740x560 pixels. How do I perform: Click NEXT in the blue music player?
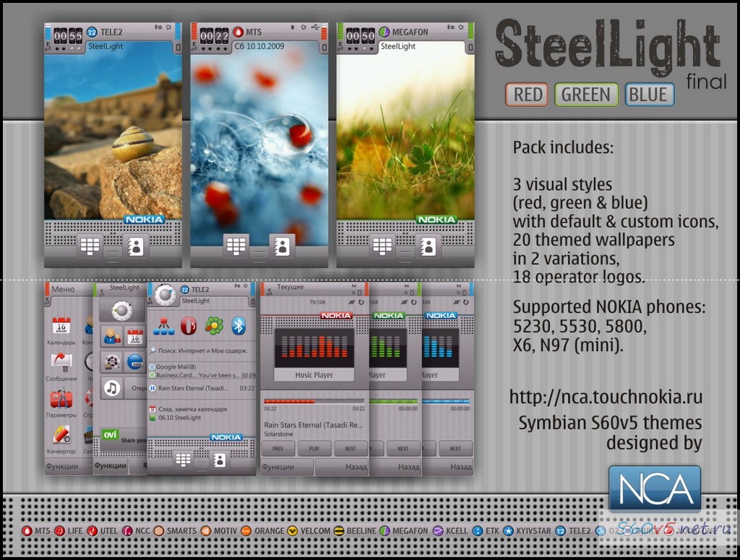coord(455,448)
